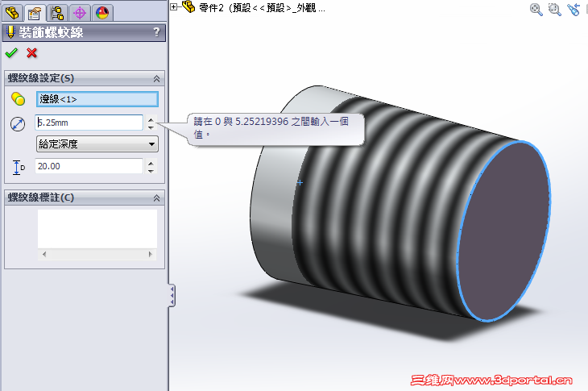The image size is (588, 391).
Task: Click the Zoom to Fit magnifier icon
Action: [536, 9]
